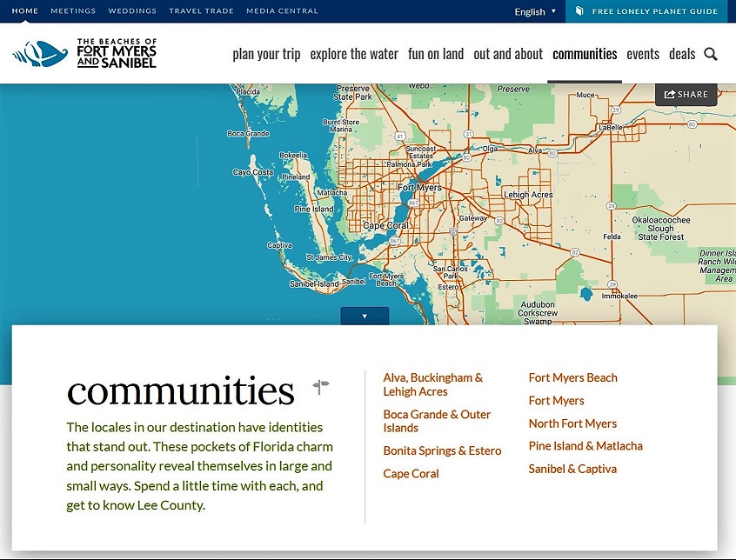Click the Share button on the map
The width and height of the screenshot is (736, 560).
coord(686,94)
